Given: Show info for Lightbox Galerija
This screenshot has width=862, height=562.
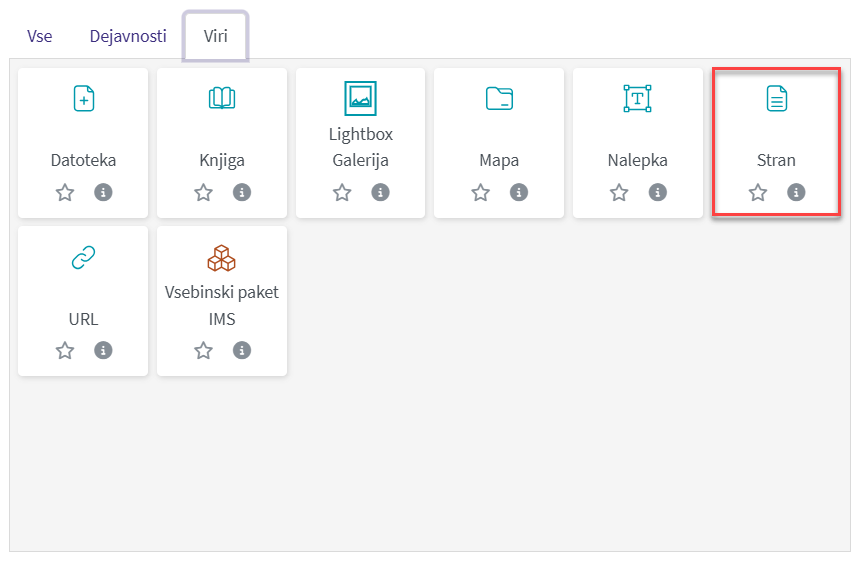Looking at the screenshot, I should (x=380, y=192).
